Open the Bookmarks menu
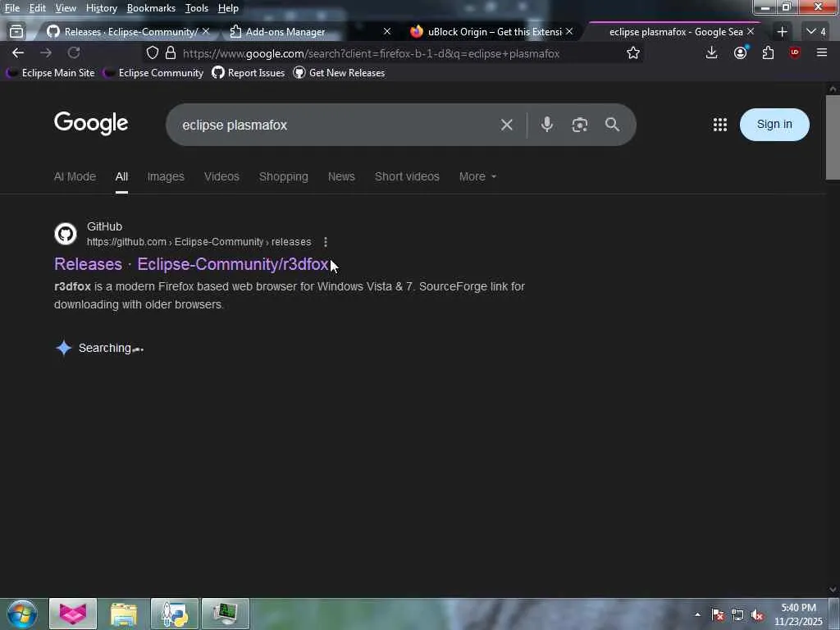This screenshot has height=630, width=840. tap(151, 8)
